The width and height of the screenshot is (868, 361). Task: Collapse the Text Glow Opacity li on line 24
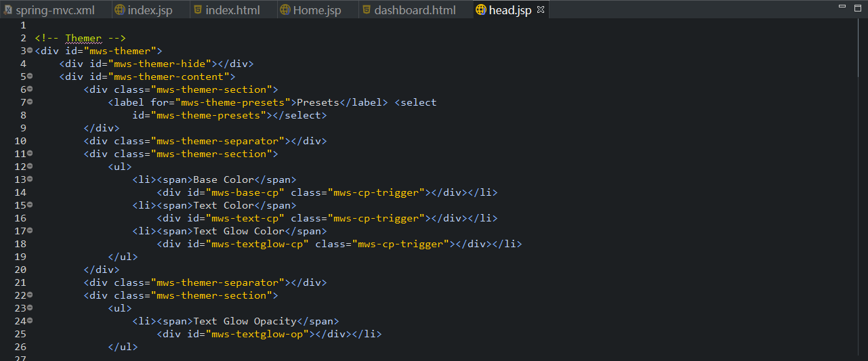(30, 320)
